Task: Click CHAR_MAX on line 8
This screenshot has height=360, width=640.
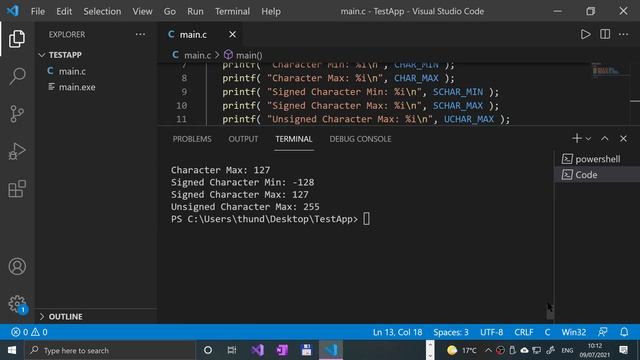Action: coord(416,78)
